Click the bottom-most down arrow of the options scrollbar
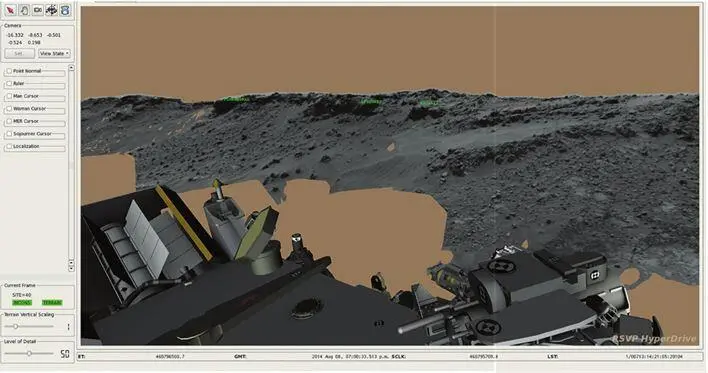The image size is (708, 373). (x=71, y=269)
